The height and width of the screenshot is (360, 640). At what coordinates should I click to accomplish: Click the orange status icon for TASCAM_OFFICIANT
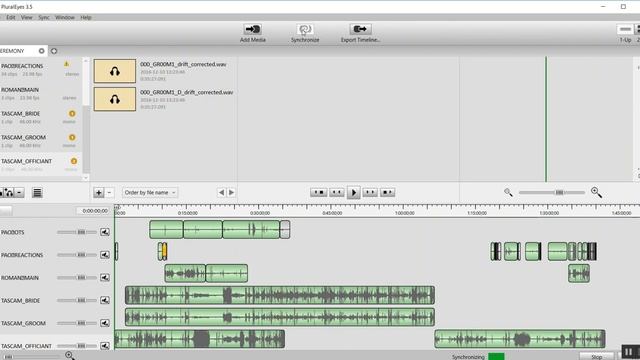click(74, 161)
